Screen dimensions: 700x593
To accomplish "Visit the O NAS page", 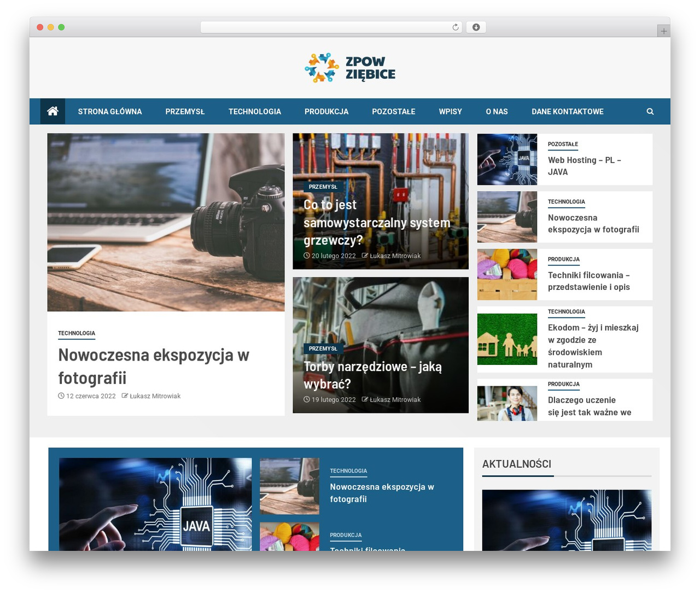I will 497,112.
